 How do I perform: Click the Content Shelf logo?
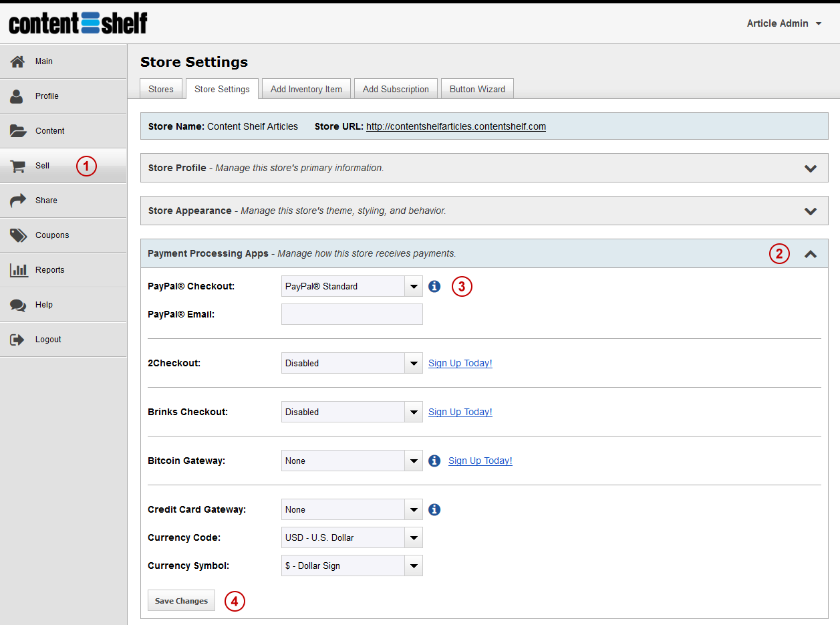click(x=78, y=23)
